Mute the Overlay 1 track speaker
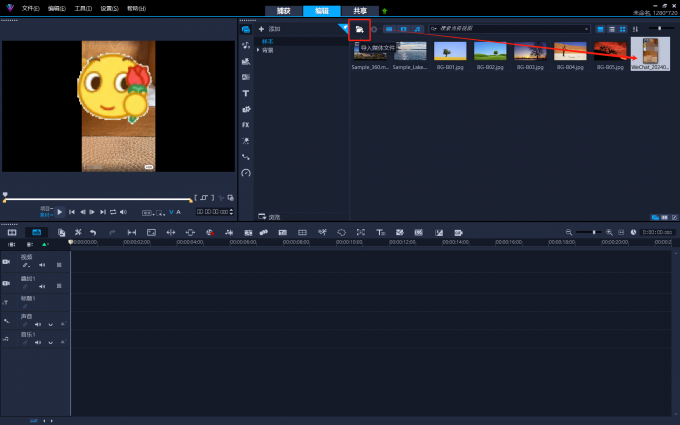The width and height of the screenshot is (680, 425). click(x=42, y=286)
